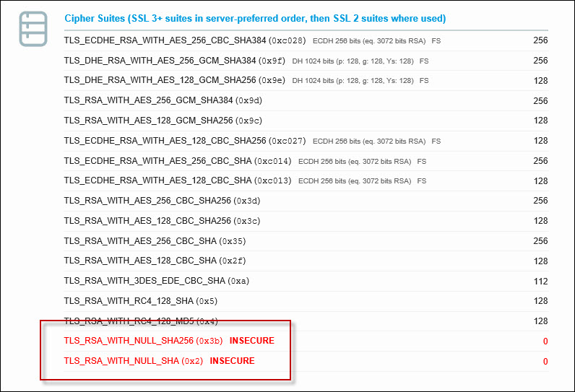The width and height of the screenshot is (575, 392).
Task: Click TLS_RSA_WITH_AES_128_GCM_SHA256 (0x9c) entry
Action: coord(163,121)
